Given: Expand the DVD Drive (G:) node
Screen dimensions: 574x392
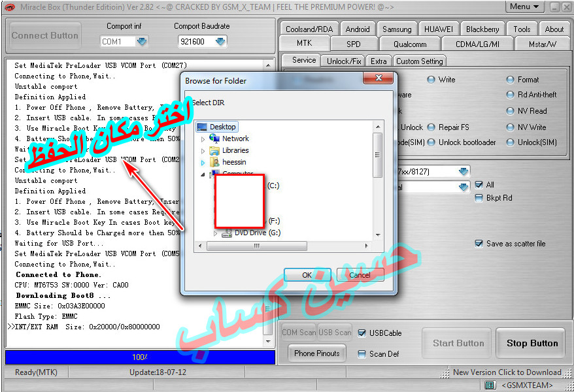Looking at the screenshot, I should point(216,233).
